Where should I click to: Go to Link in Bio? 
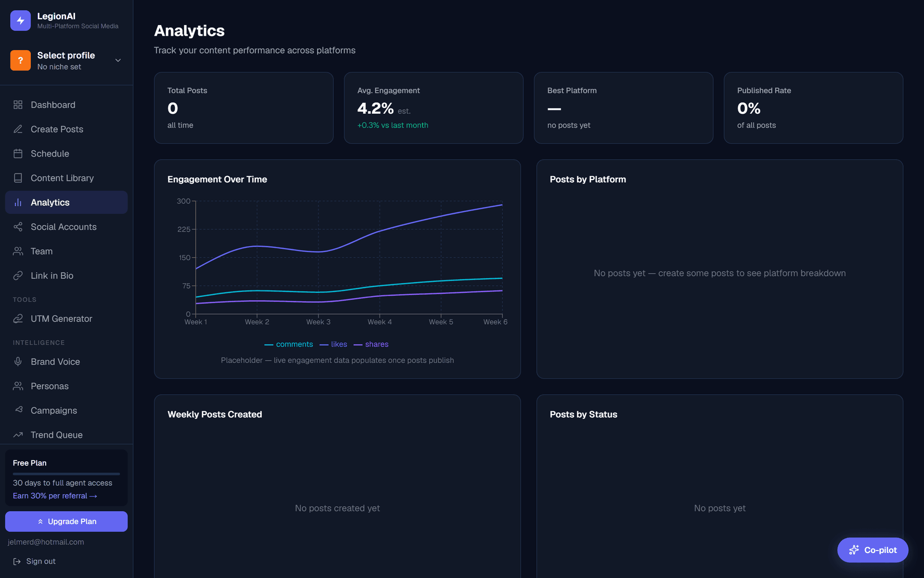click(x=66, y=276)
